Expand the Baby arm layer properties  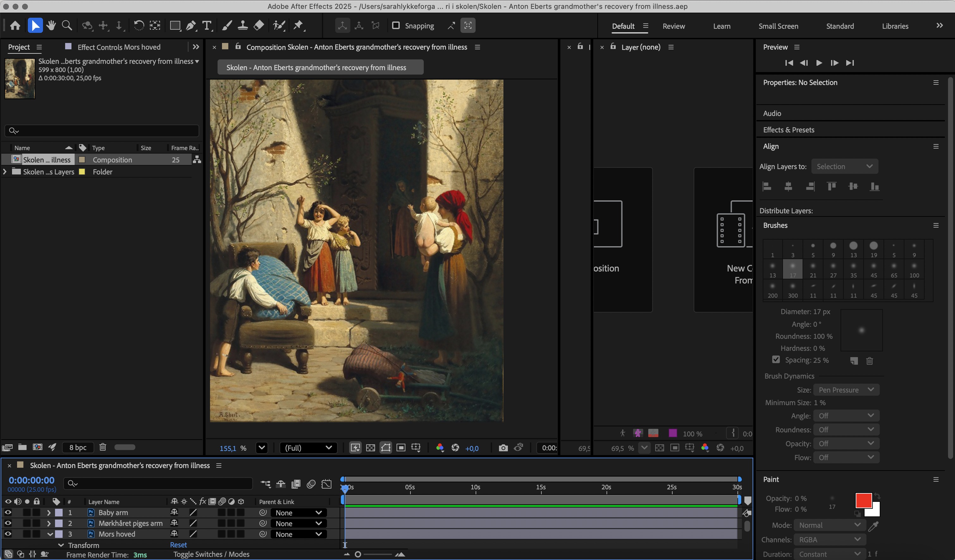pos(48,513)
